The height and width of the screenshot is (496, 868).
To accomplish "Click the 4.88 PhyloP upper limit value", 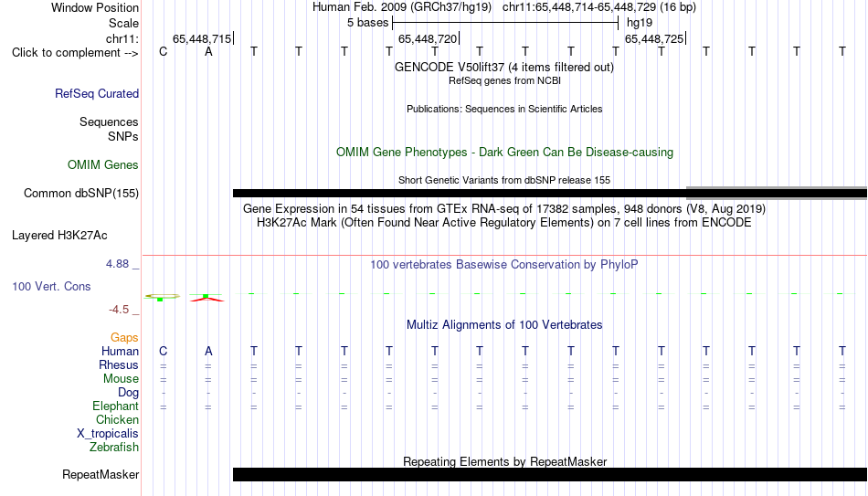I will pyautogui.click(x=117, y=264).
